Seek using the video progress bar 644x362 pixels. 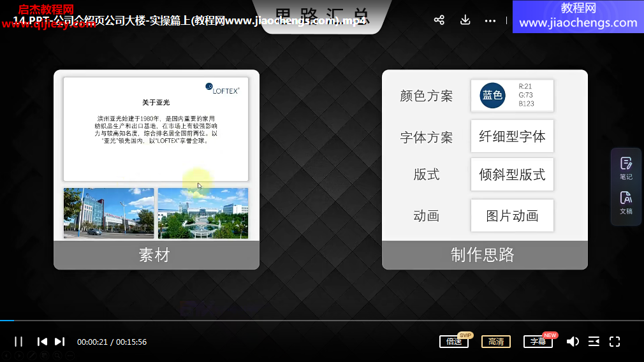(x=322, y=320)
